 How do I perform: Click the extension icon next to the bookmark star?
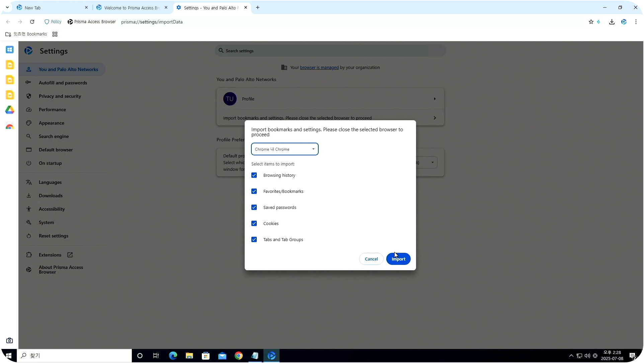[x=599, y=22]
